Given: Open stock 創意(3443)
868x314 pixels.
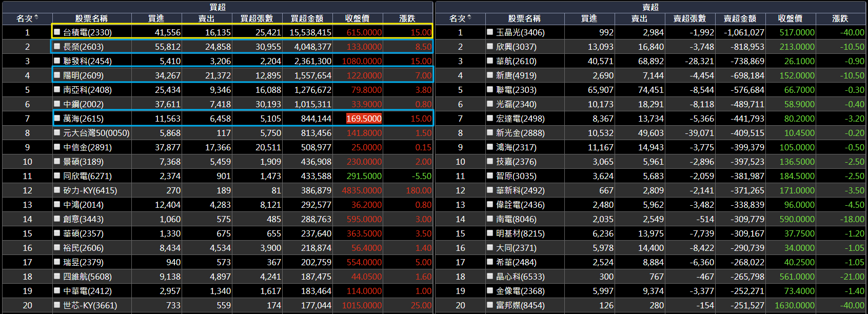Looking at the screenshot, I should [x=83, y=219].
